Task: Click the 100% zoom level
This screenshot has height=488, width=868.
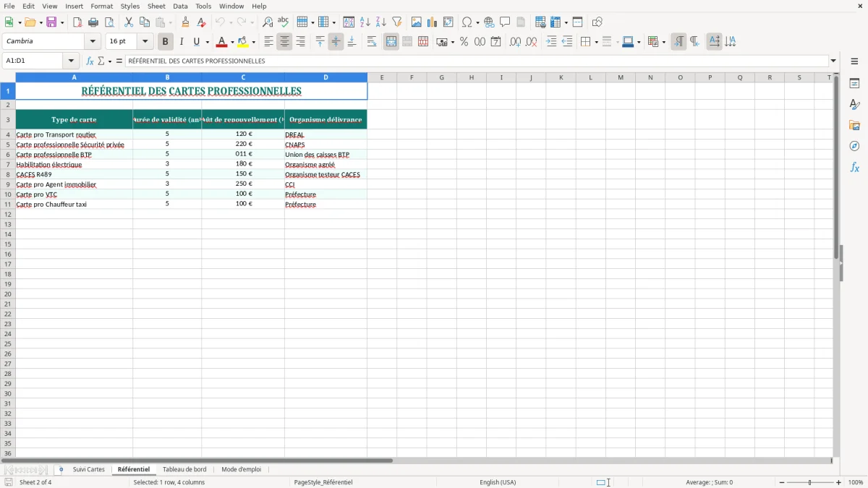Action: 855,482
